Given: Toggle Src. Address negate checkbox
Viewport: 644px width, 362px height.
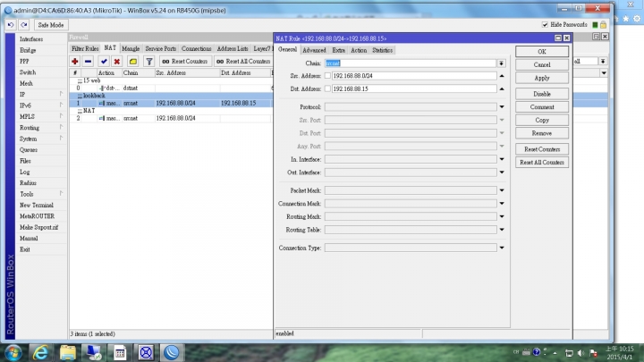Looking at the screenshot, I should [327, 76].
